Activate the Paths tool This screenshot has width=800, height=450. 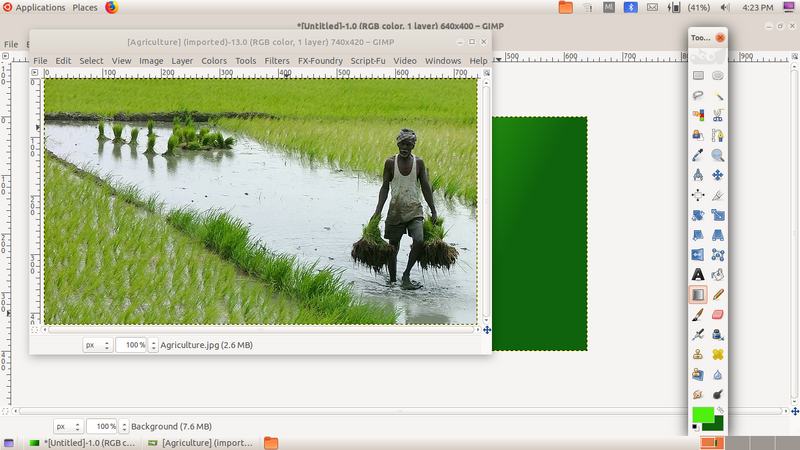point(718,135)
